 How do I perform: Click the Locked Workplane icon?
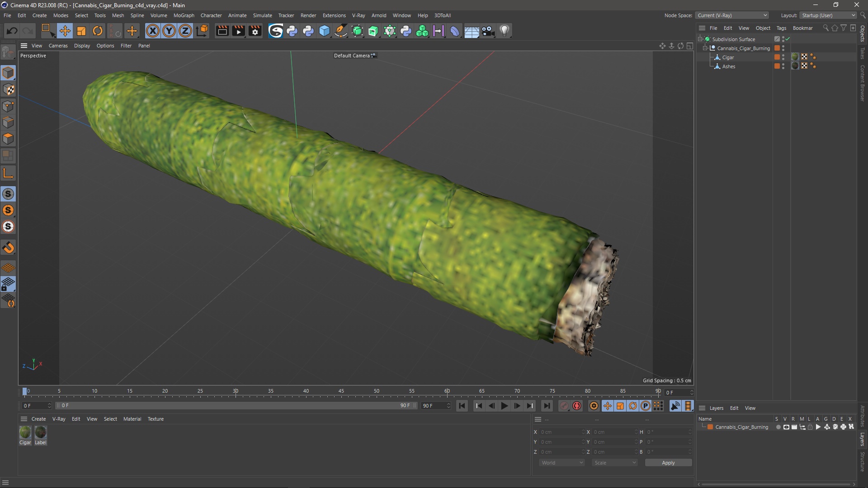point(8,284)
